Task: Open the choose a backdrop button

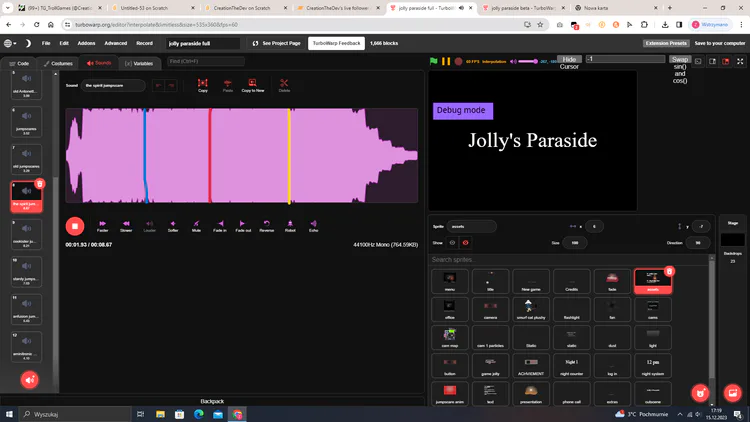Action: [732, 393]
